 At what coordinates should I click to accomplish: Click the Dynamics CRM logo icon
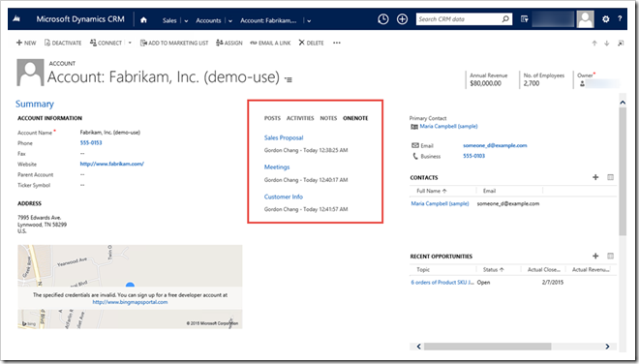tap(16, 18)
